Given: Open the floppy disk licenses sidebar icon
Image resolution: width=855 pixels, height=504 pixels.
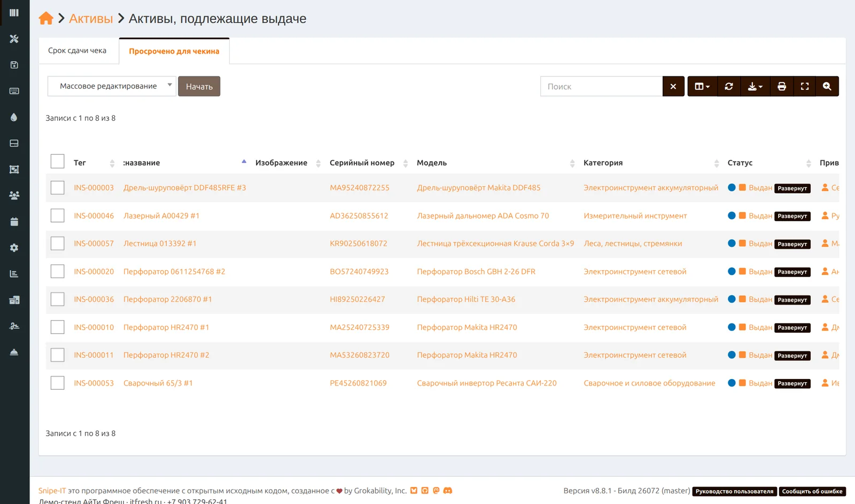Looking at the screenshot, I should 14,65.
